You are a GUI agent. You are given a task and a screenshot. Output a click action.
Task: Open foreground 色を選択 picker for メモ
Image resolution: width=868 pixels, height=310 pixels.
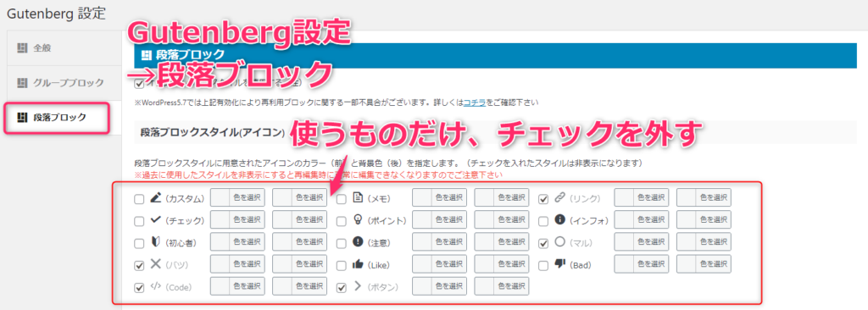pos(440,197)
